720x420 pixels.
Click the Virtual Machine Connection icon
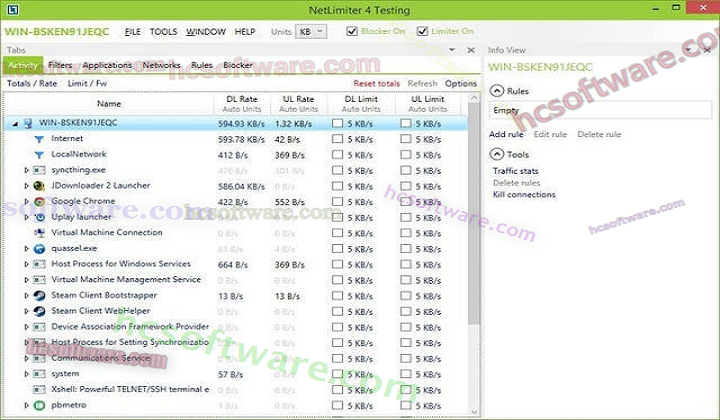pos(39,233)
